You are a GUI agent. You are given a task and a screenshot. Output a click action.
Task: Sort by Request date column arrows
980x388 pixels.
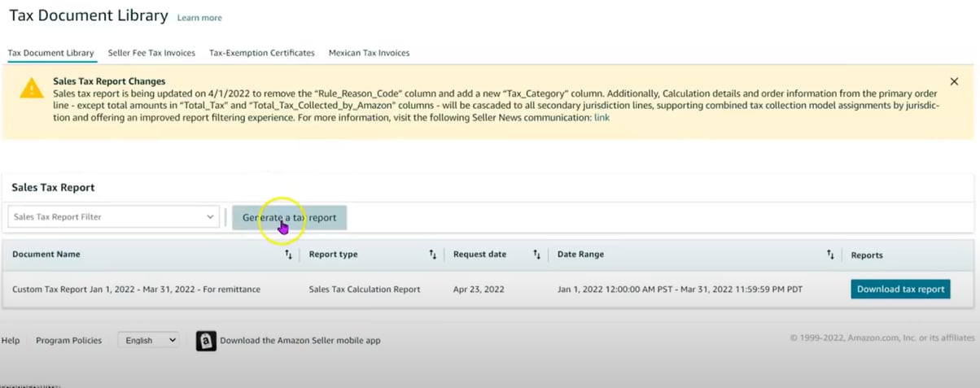point(536,255)
